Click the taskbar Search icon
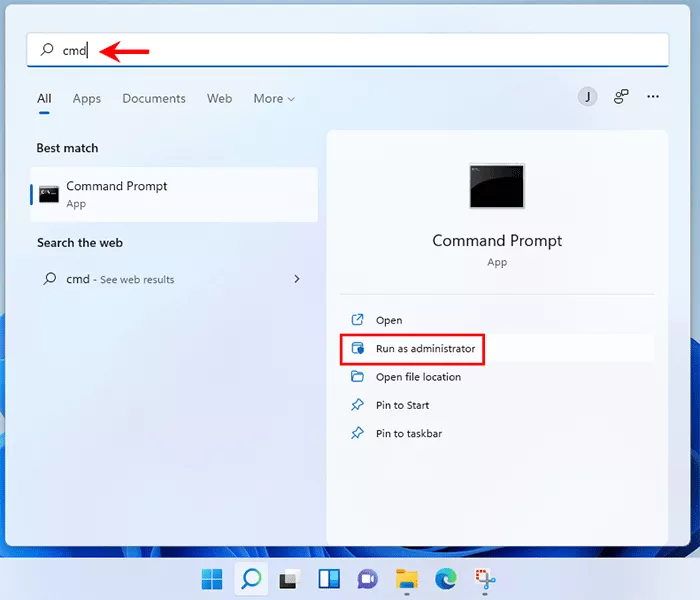Viewport: 700px width, 600px height. tap(251, 579)
